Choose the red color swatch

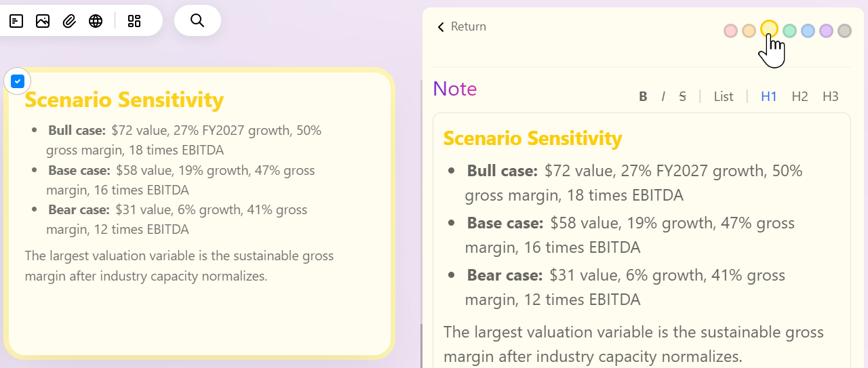(730, 30)
